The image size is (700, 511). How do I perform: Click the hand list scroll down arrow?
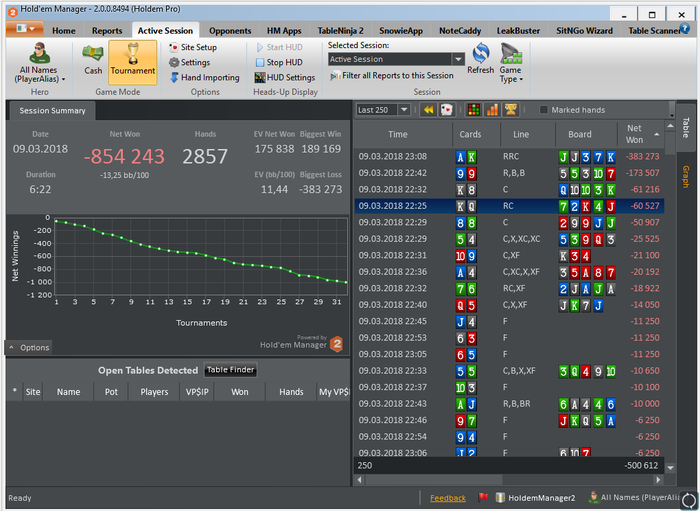671,468
